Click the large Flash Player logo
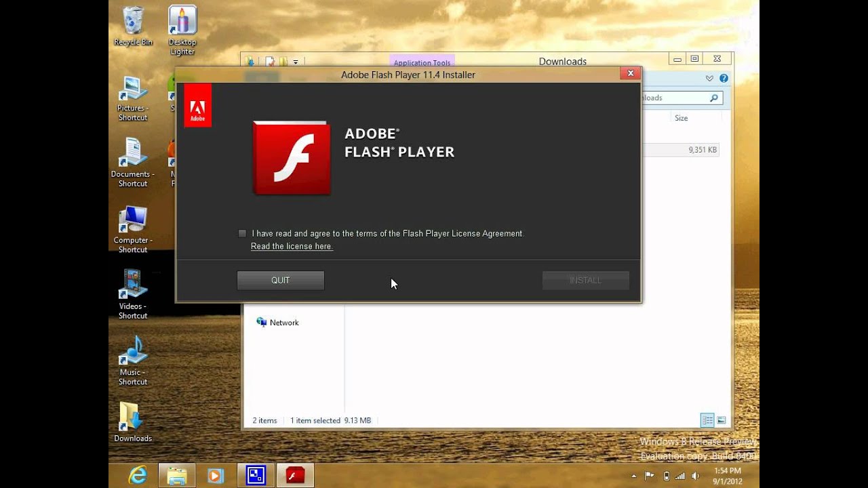The width and height of the screenshot is (868, 488). pyautogui.click(x=292, y=158)
